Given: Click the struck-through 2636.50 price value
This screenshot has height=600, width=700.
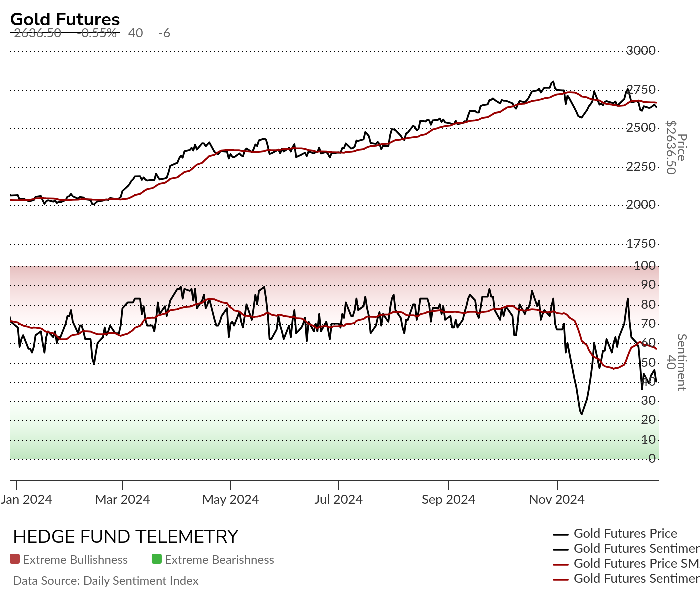Looking at the screenshot, I should click(38, 33).
